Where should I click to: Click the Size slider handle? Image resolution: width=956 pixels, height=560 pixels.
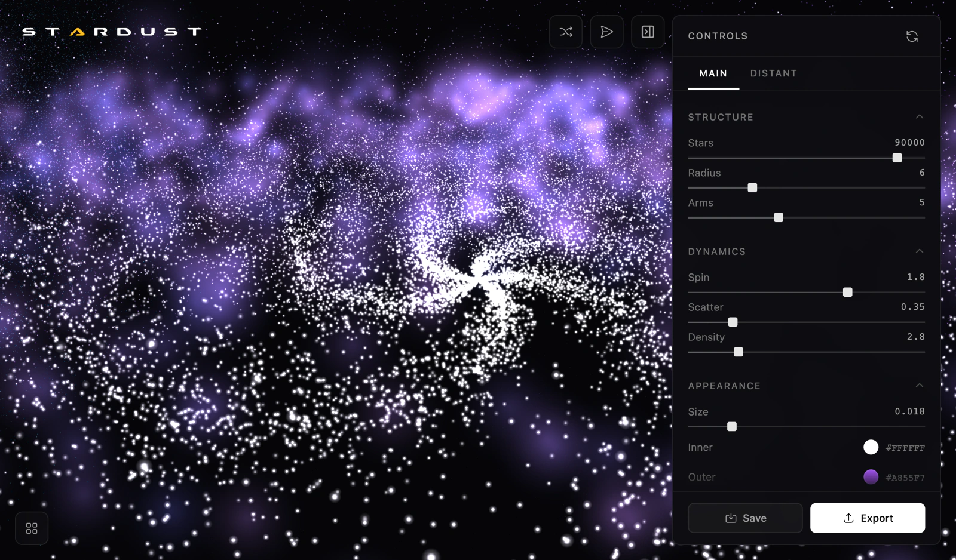[x=732, y=426]
